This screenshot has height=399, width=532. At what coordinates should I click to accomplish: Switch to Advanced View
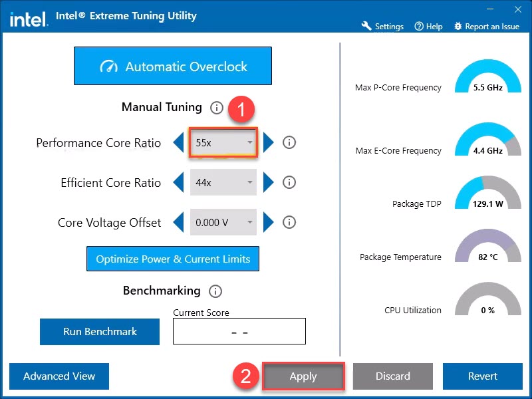coord(59,376)
